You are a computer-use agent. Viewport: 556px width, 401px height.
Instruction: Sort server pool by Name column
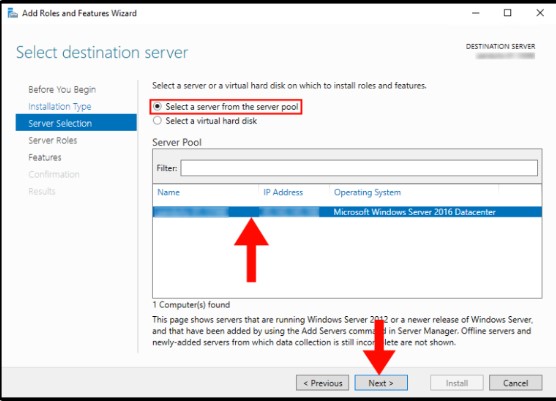click(x=168, y=193)
